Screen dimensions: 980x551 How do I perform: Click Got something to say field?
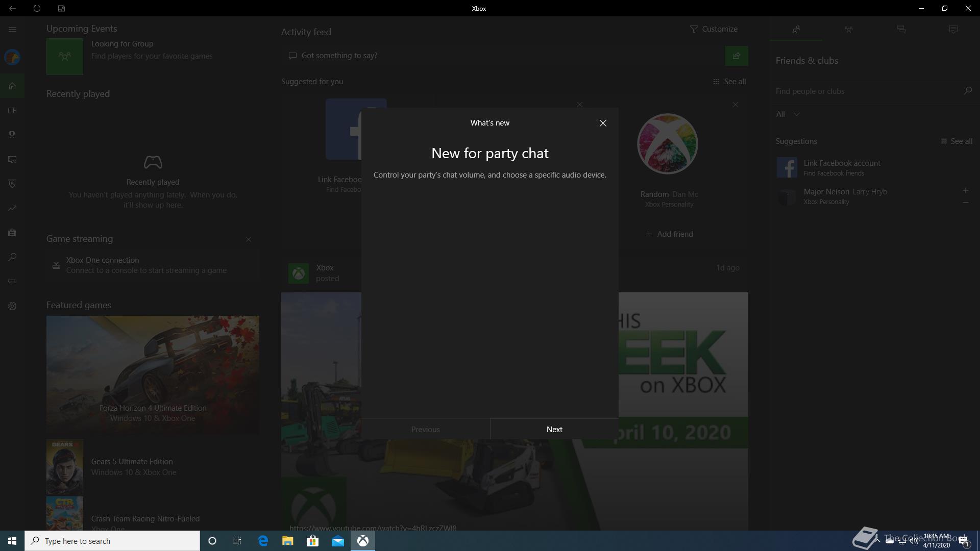(x=503, y=56)
